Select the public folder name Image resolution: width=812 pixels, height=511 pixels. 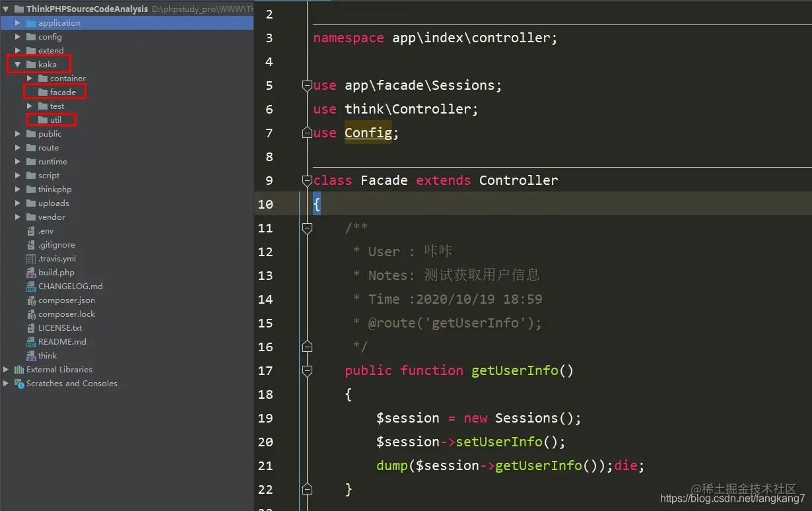(x=50, y=134)
